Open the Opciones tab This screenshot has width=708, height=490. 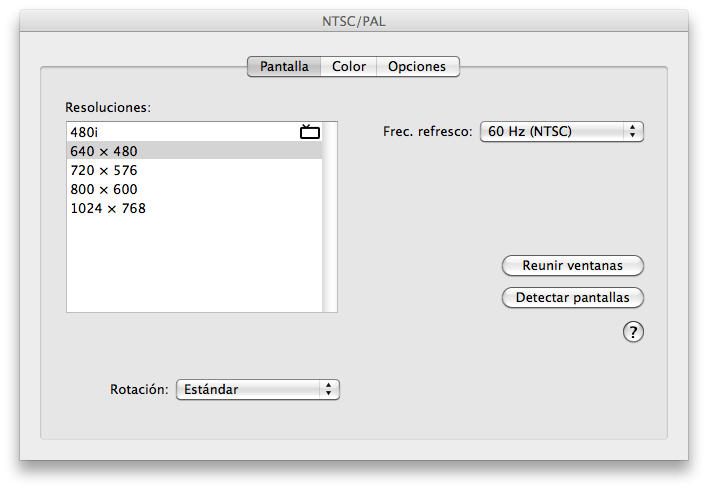[417, 66]
